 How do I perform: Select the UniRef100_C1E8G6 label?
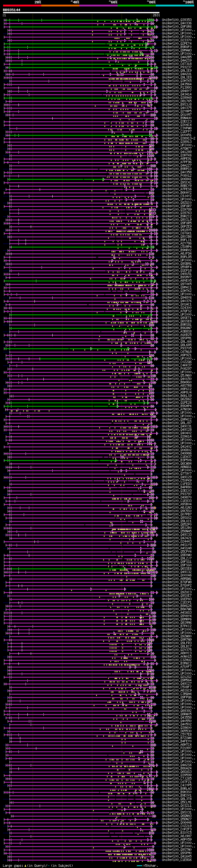point(177,859)
